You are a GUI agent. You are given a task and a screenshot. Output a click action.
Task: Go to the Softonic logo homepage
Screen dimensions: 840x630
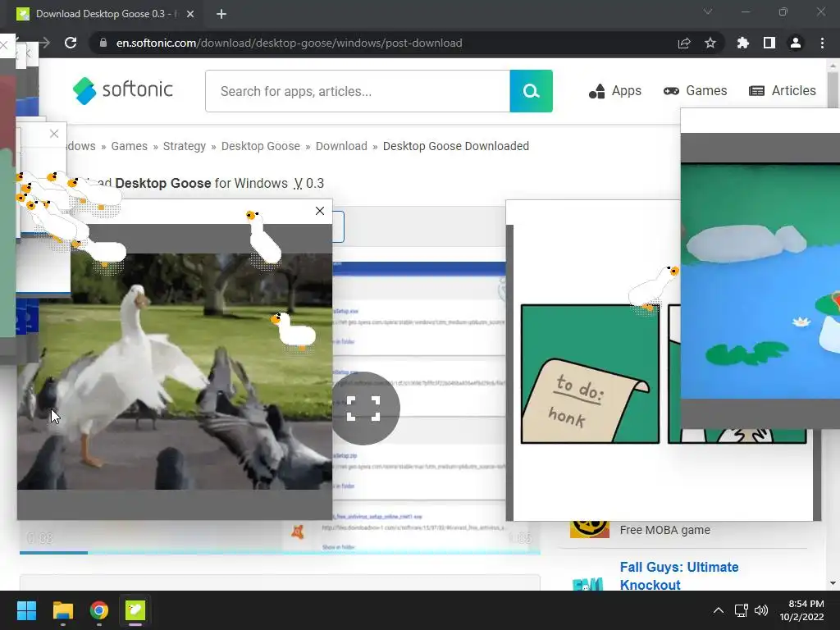coord(123,90)
